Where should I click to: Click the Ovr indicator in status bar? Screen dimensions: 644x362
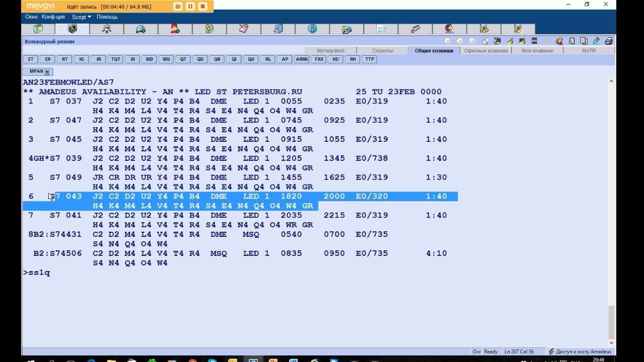click(476, 352)
